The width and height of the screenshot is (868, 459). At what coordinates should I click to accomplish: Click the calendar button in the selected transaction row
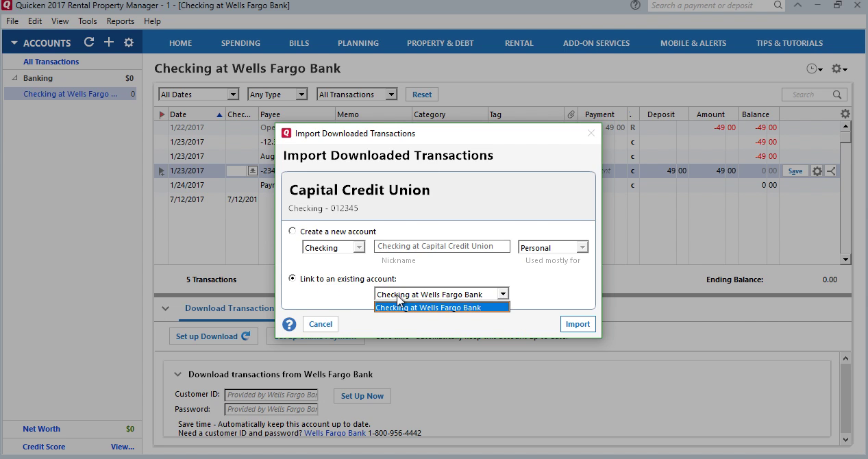(252, 171)
